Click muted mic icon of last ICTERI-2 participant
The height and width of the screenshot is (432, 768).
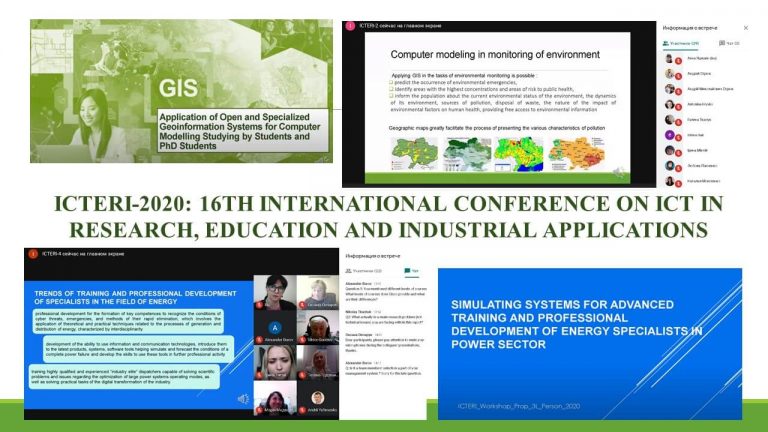(x=678, y=184)
